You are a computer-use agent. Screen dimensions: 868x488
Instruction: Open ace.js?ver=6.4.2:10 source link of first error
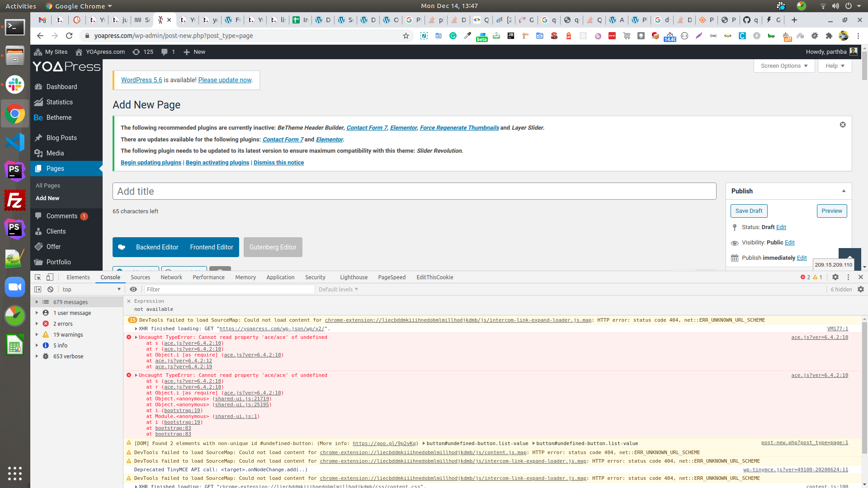click(x=820, y=337)
